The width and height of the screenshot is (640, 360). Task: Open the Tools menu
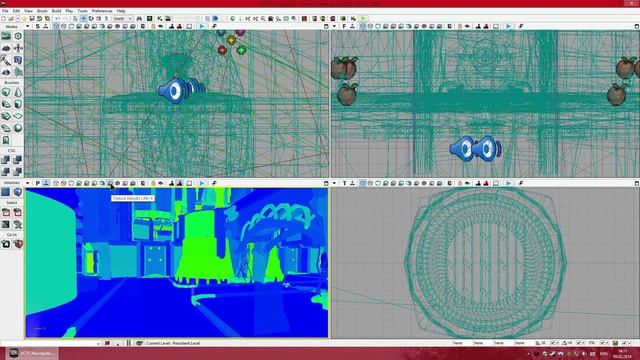click(x=82, y=11)
